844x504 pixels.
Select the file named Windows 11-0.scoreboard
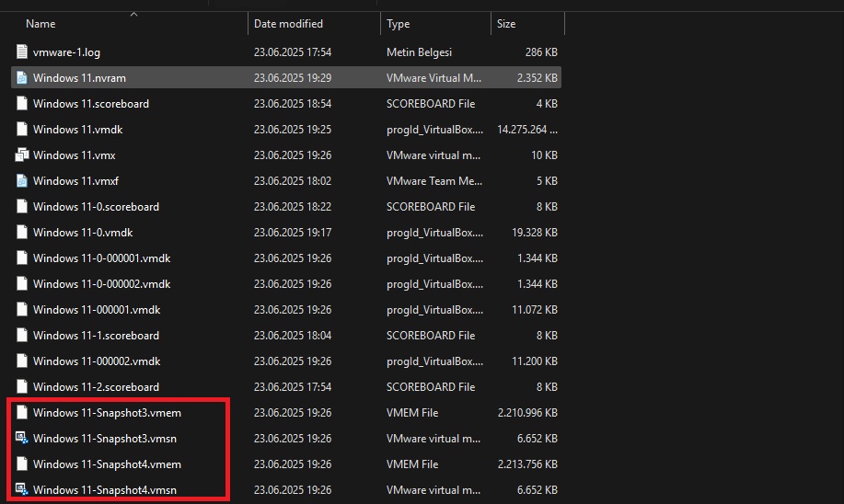coord(96,207)
